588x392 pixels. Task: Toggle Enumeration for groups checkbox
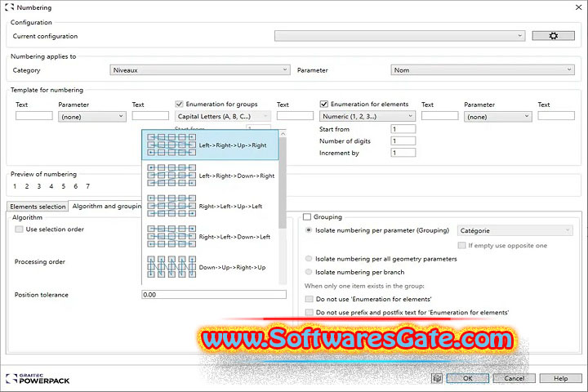coord(179,104)
